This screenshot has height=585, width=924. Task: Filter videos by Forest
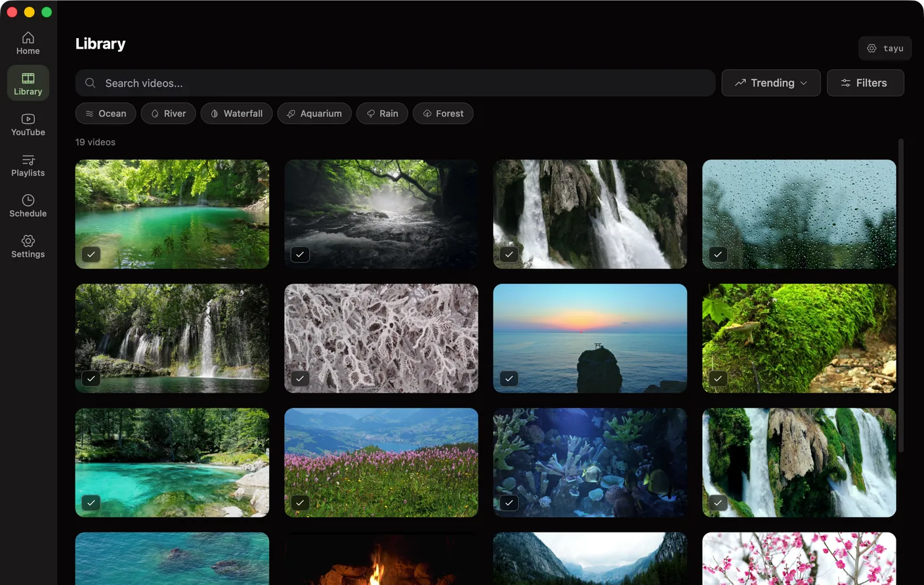click(443, 114)
